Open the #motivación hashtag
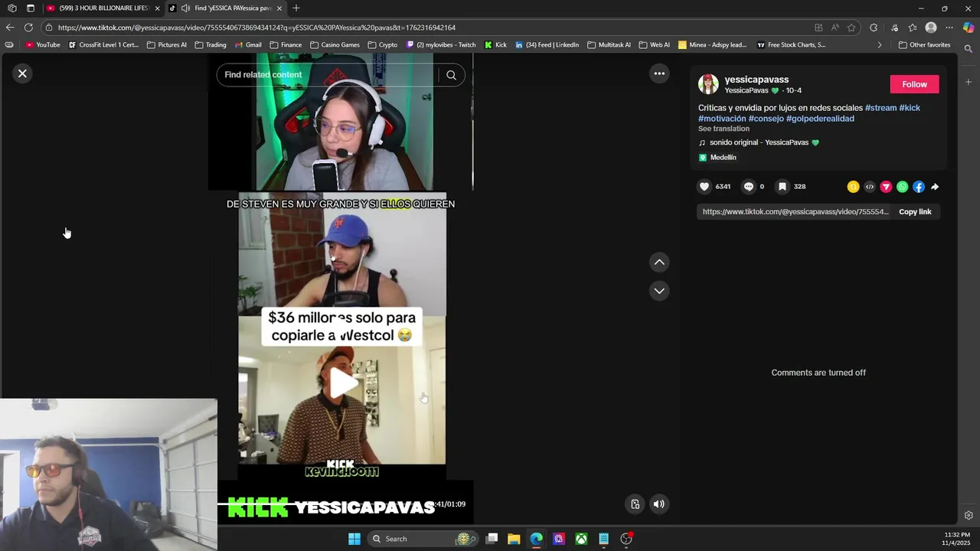The image size is (980, 551). 722,119
